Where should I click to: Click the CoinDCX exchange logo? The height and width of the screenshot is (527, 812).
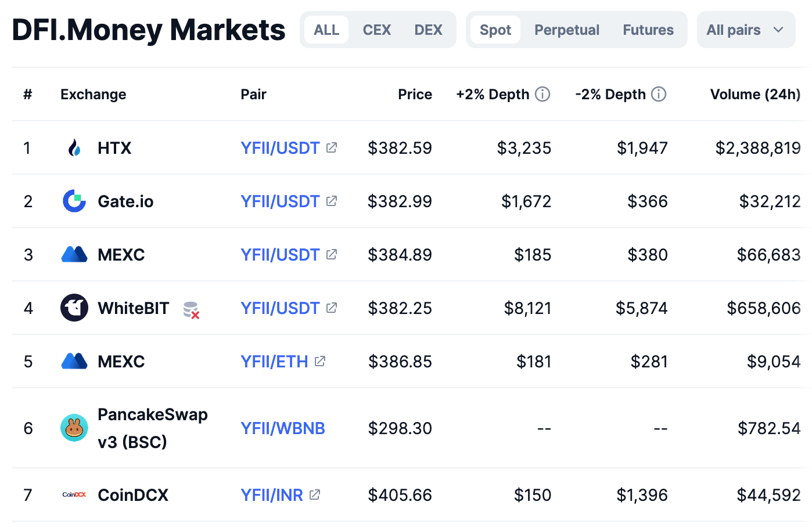point(74,494)
